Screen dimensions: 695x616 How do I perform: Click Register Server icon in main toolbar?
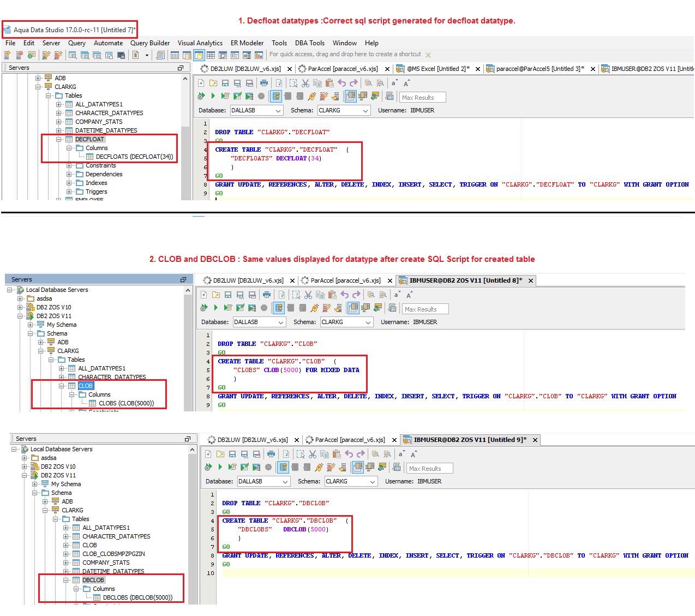pos(7,55)
